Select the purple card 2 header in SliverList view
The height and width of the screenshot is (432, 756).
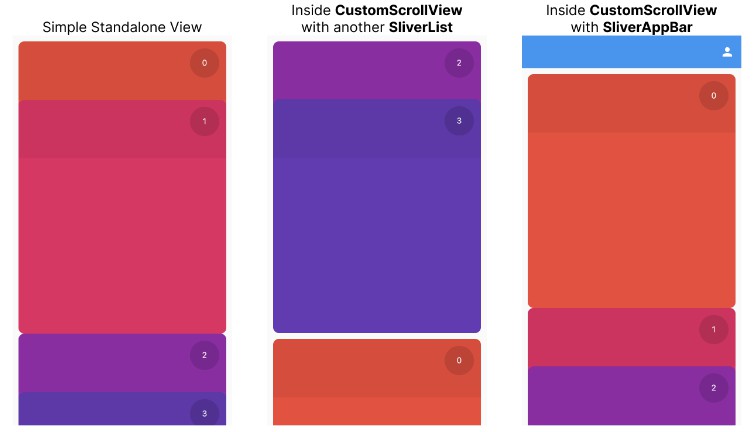[377, 70]
